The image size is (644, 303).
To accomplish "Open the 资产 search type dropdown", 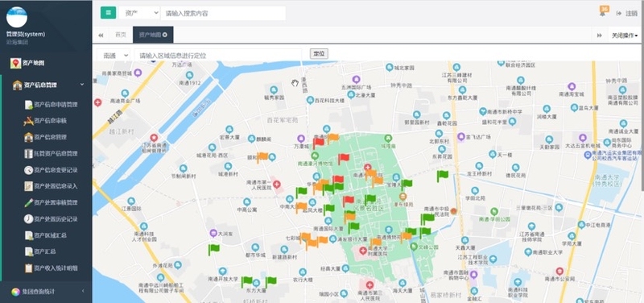I will tap(139, 13).
